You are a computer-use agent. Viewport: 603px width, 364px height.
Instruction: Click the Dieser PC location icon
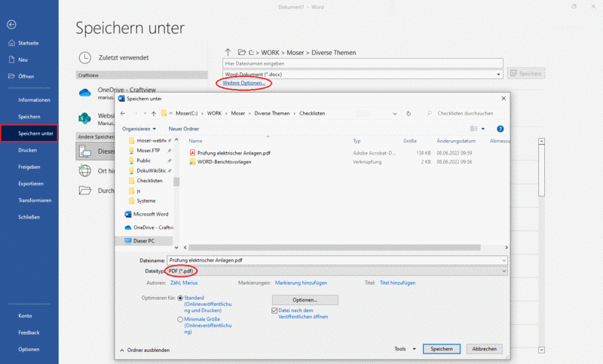(84, 151)
